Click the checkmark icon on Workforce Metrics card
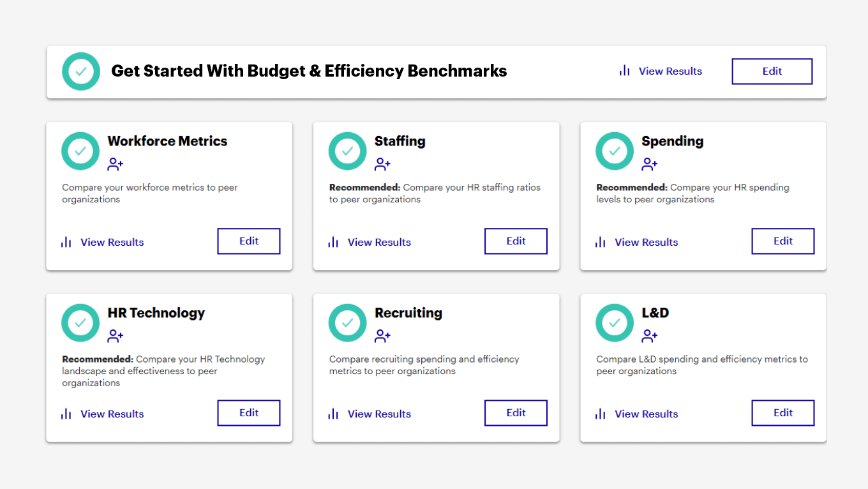 pos(80,151)
